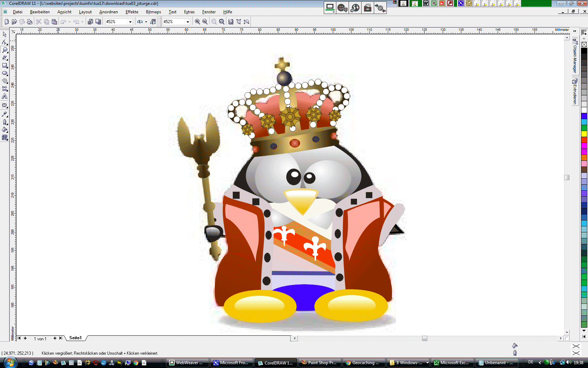Screen dimensions: 588x368
Task: Pick the no-fill X swatch
Action: point(584,45)
